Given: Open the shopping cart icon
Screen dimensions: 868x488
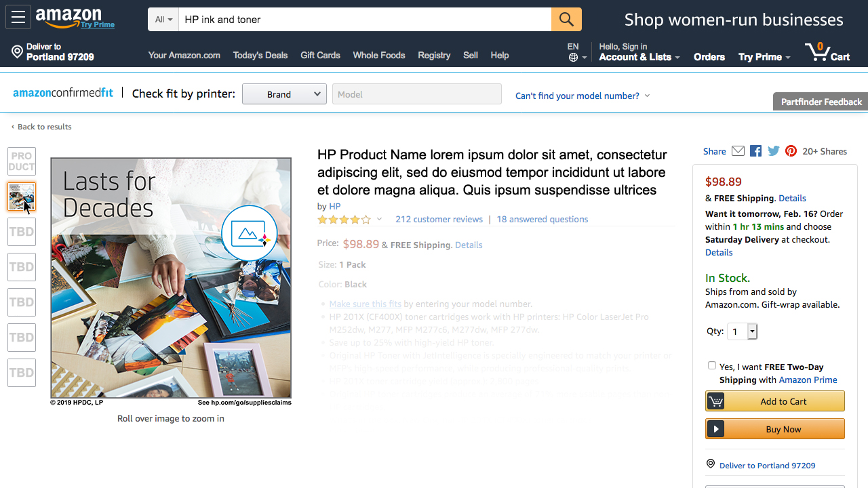Looking at the screenshot, I should (827, 52).
